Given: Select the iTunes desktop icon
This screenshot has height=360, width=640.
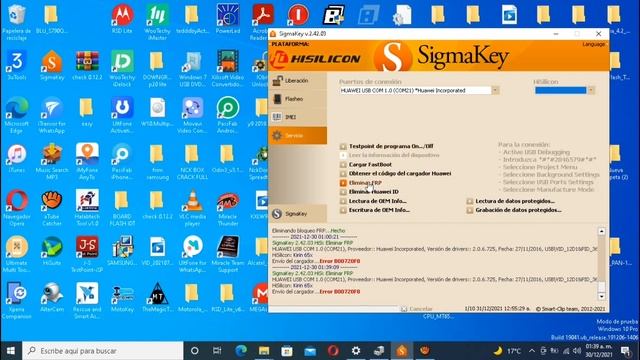Looking at the screenshot, I should (x=17, y=158).
